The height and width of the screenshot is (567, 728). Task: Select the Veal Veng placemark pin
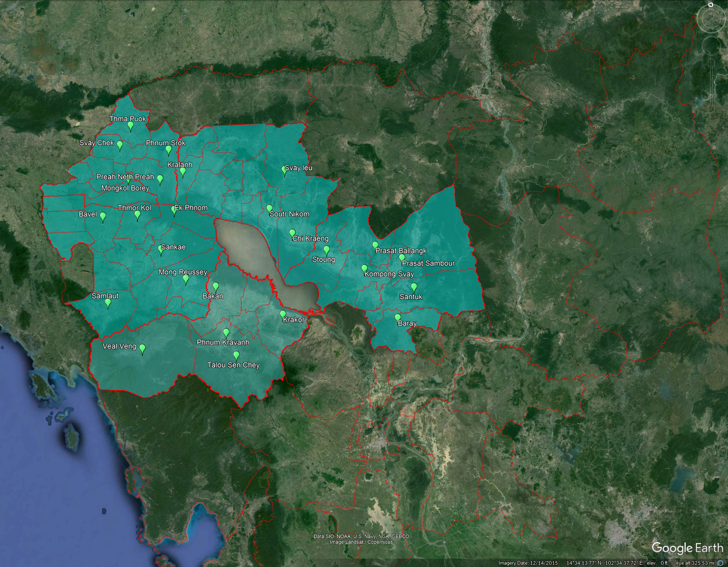tap(142, 348)
